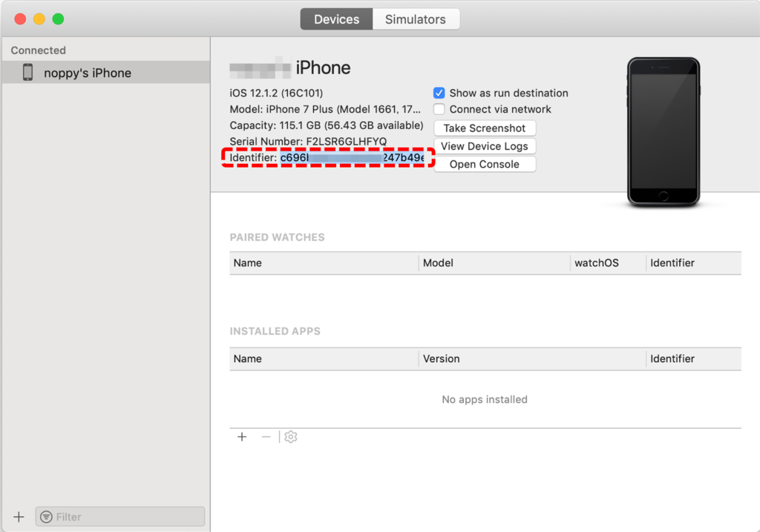Uncheck Show as run destination
The image size is (760, 532).
pos(439,93)
